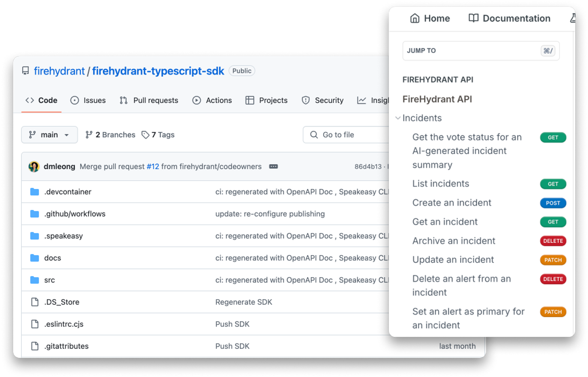Open pull request #12 link
Viewport: 588px width, 377px height.
153,167
